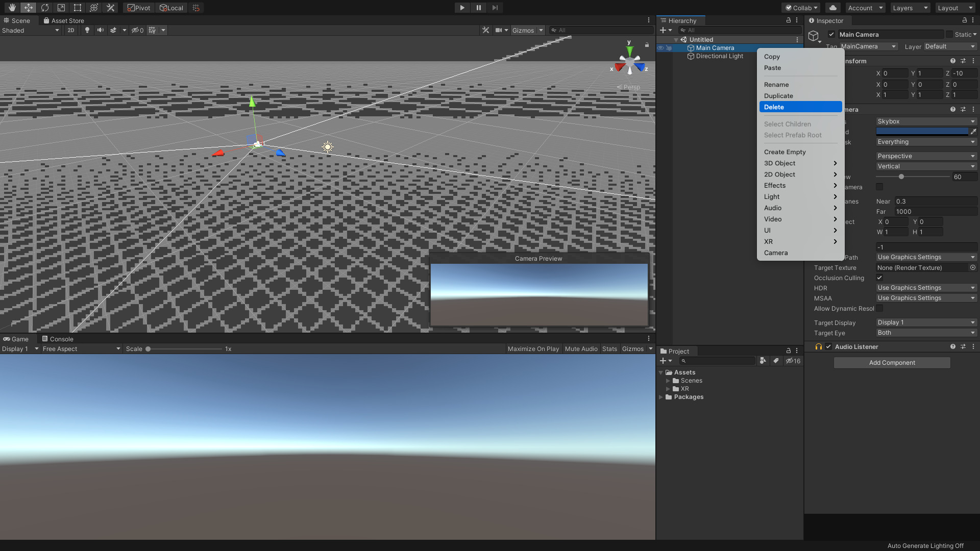Enable Maximize On Play
The width and height of the screenshot is (980, 551).
pyautogui.click(x=533, y=348)
